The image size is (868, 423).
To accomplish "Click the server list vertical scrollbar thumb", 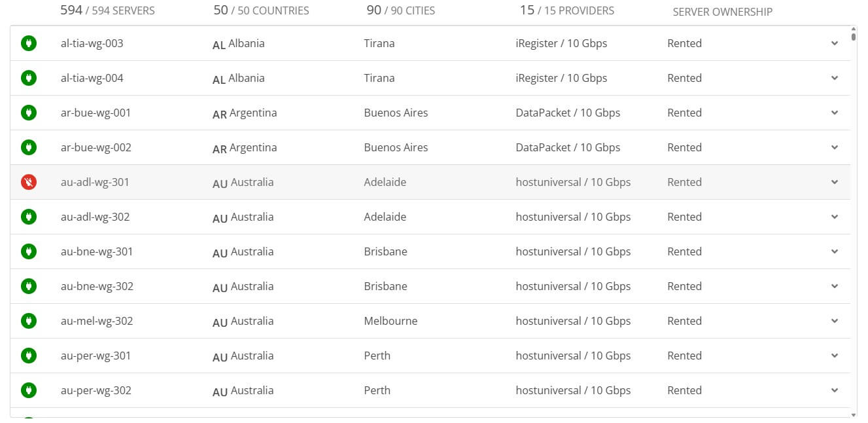I will [854, 37].
